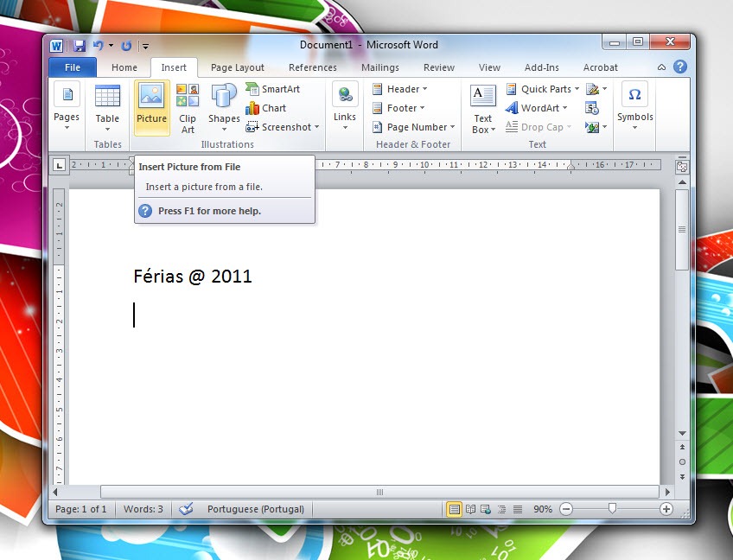This screenshot has width=733, height=560.
Task: Open Undo history dropdown arrow
Action: tap(111, 45)
